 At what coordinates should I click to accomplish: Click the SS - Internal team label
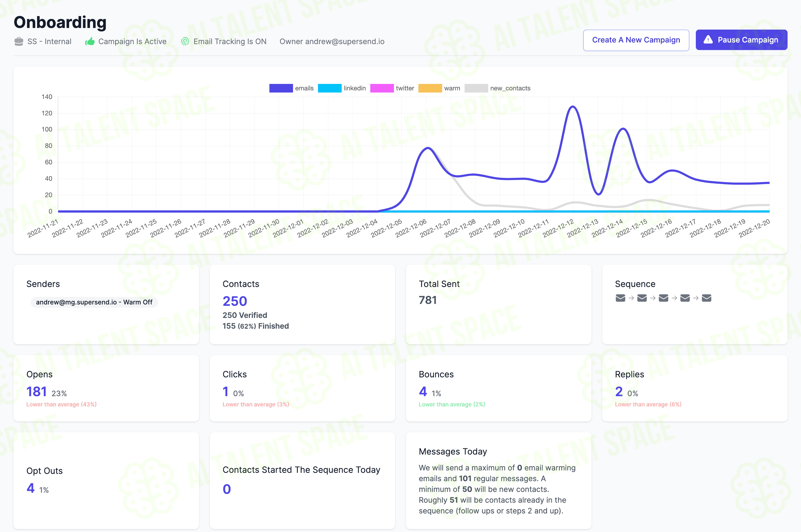click(49, 41)
